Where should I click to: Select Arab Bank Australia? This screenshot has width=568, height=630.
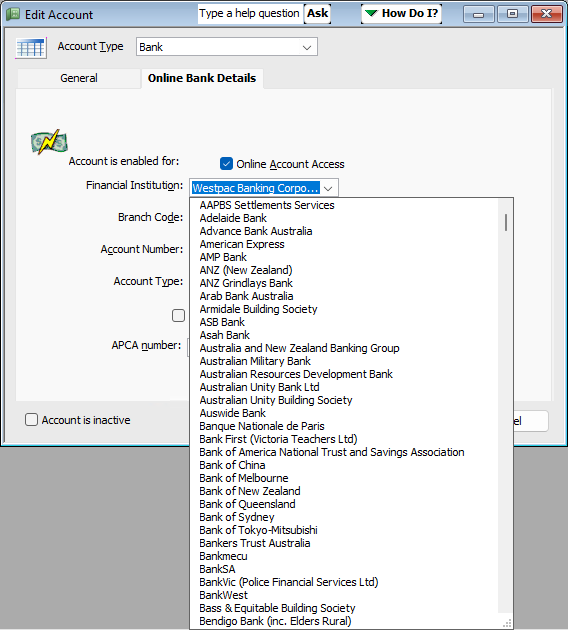(x=246, y=296)
